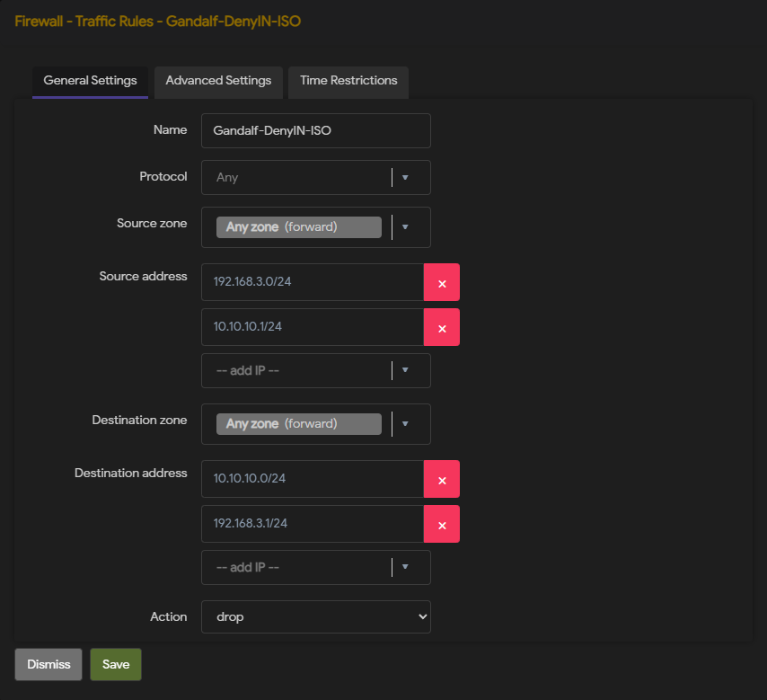
Task: Save the firewall rule
Action: (116, 664)
